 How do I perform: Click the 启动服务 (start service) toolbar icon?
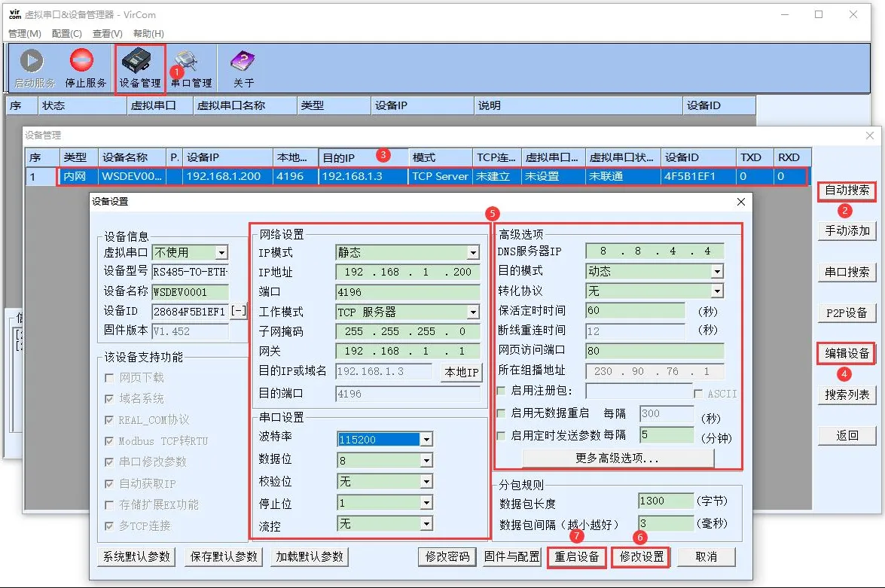(31, 68)
